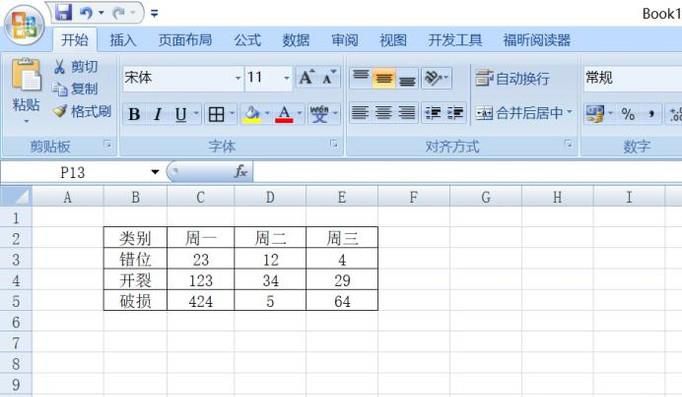Viewport: 682px width, 397px height.
Task: Cut selection with 剪切
Action: coord(76,67)
